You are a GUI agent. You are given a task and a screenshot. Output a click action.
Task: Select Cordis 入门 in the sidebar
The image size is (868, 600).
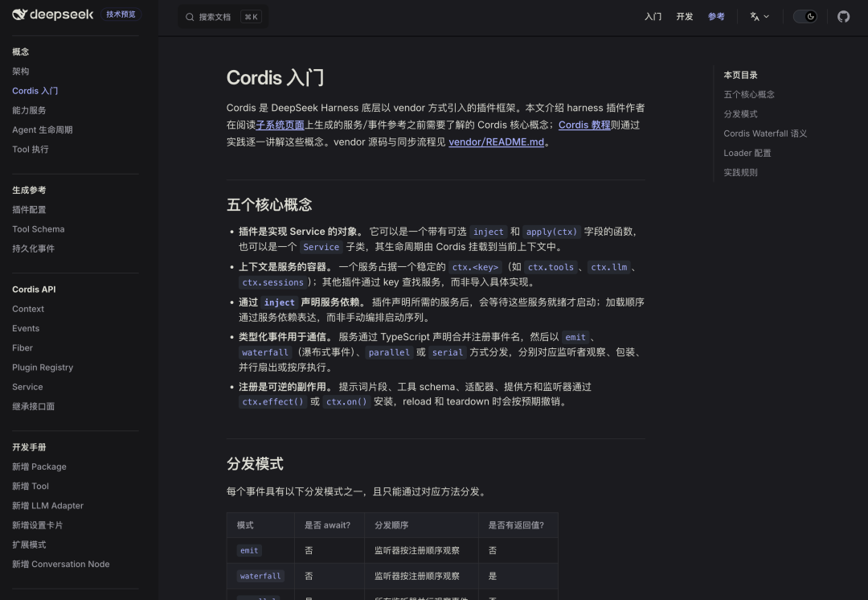coord(35,91)
